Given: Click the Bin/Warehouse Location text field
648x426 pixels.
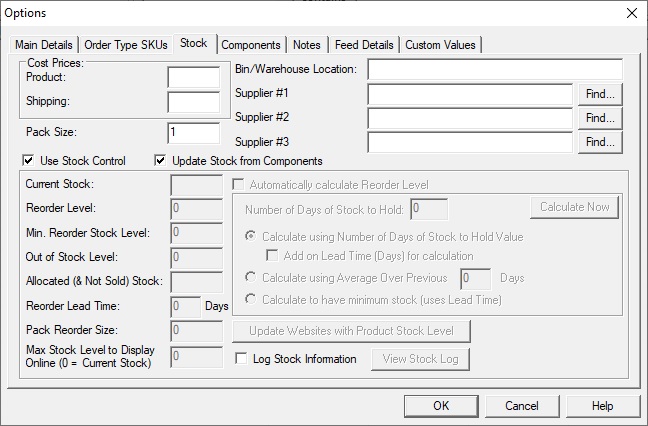Looking at the screenshot, I should 495,69.
